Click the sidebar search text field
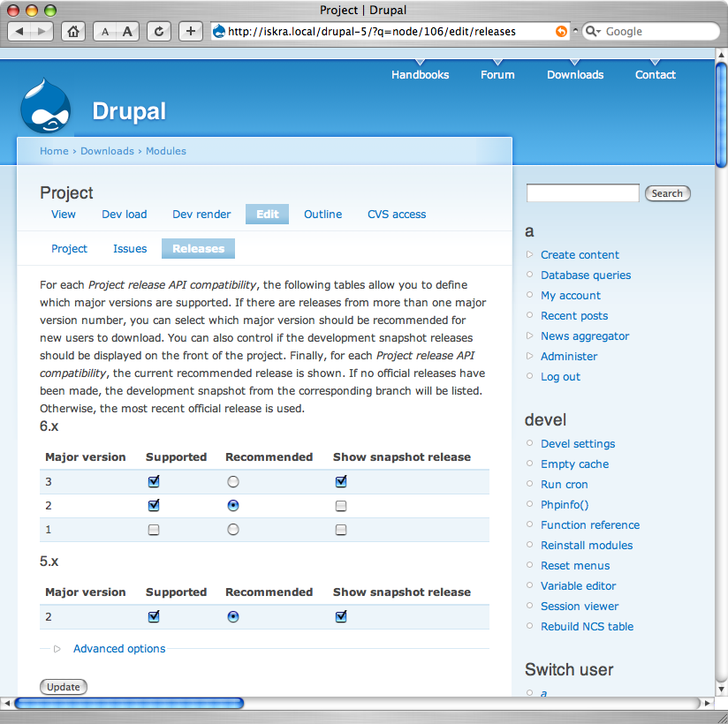The width and height of the screenshot is (728, 724). (582, 193)
